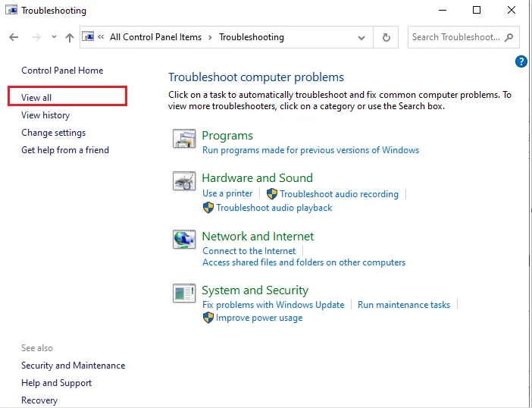
Task: Go up one level with Up arrow
Action: [70, 37]
